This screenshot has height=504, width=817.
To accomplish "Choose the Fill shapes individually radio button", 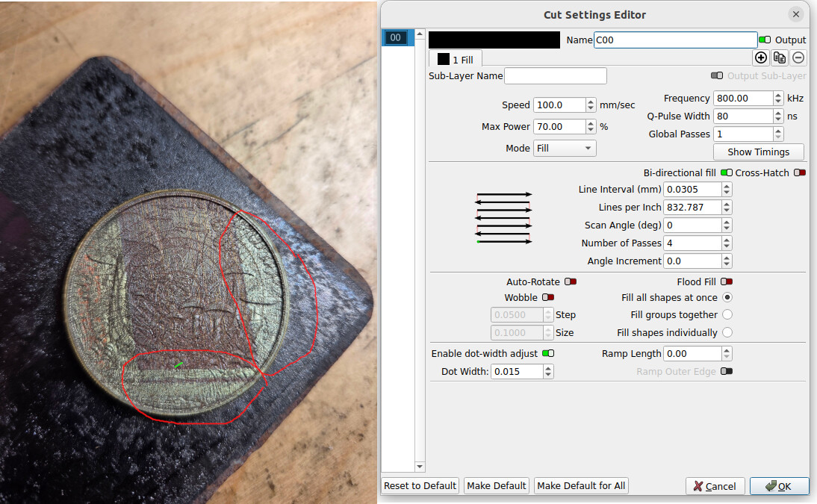I will click(727, 332).
